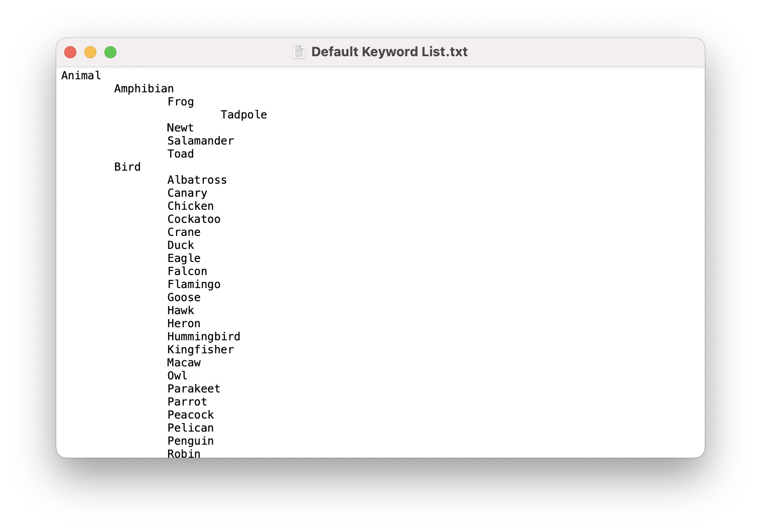
Task: Place cursor on the Animal line
Action: tap(81, 76)
